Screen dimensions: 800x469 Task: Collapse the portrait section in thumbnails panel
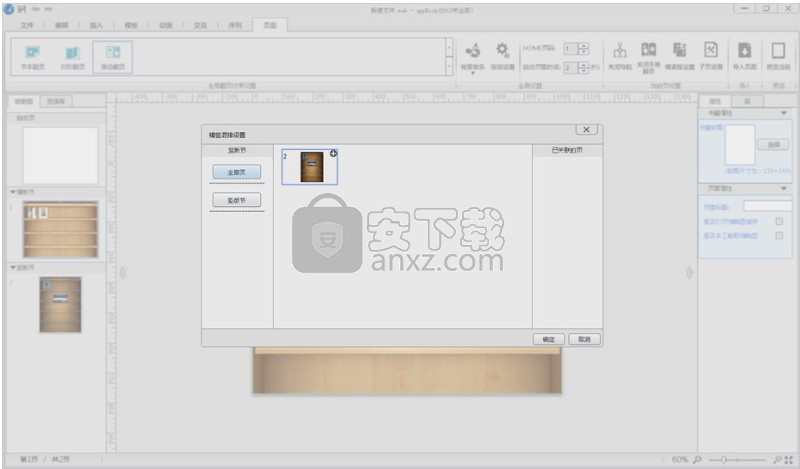[13, 267]
